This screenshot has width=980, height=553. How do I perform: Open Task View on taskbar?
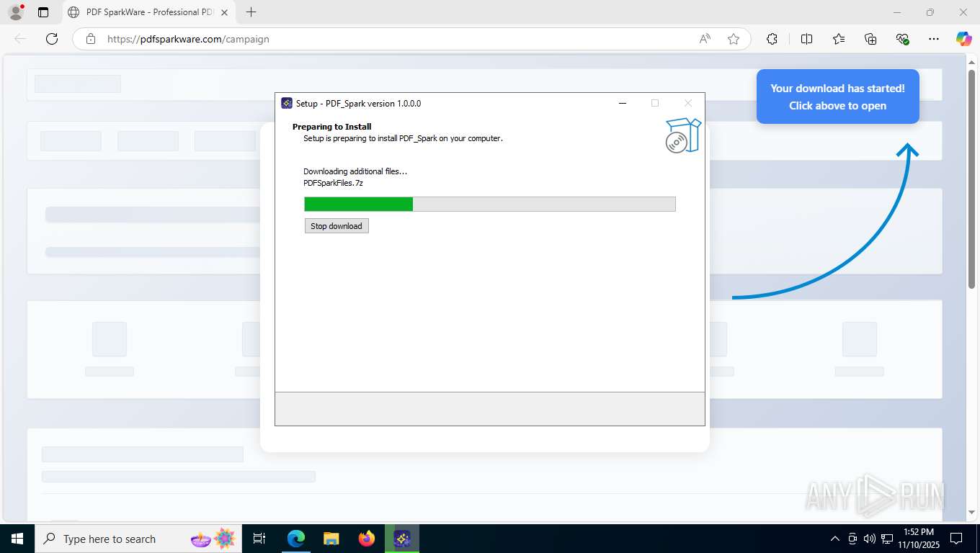(x=259, y=539)
